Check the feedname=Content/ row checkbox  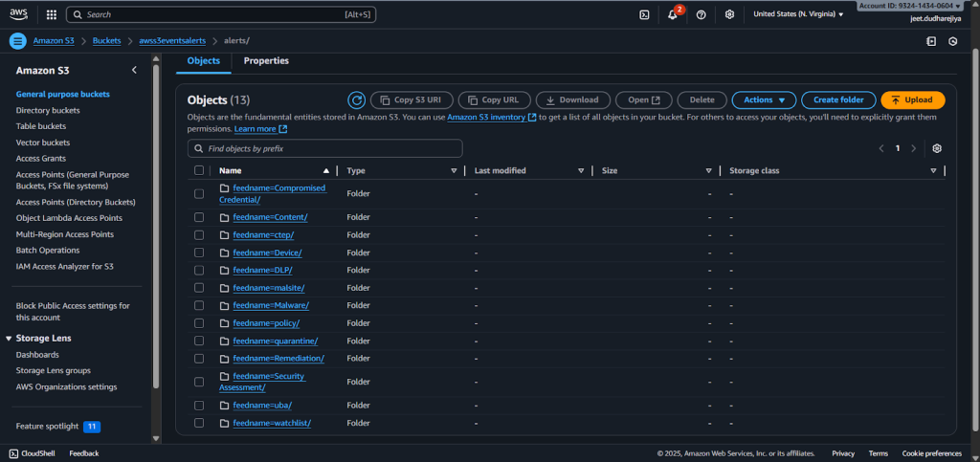pos(199,217)
